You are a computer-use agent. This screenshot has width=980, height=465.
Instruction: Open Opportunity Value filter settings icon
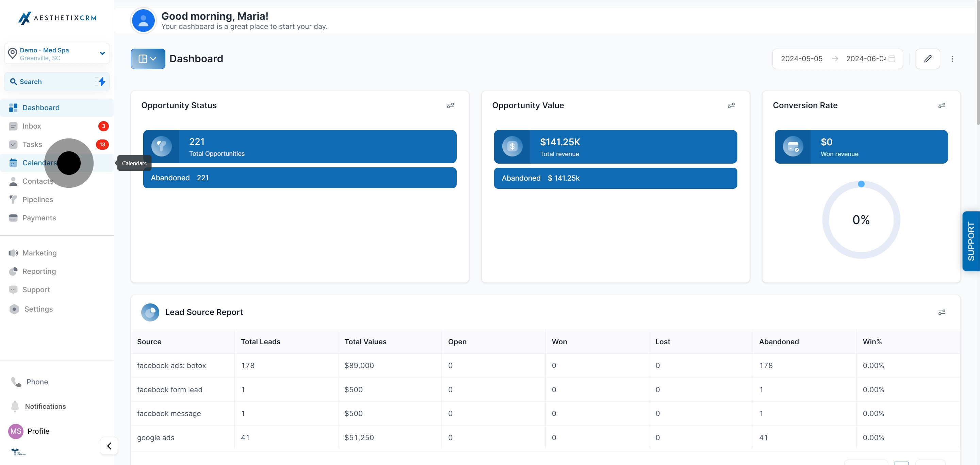[731, 105]
